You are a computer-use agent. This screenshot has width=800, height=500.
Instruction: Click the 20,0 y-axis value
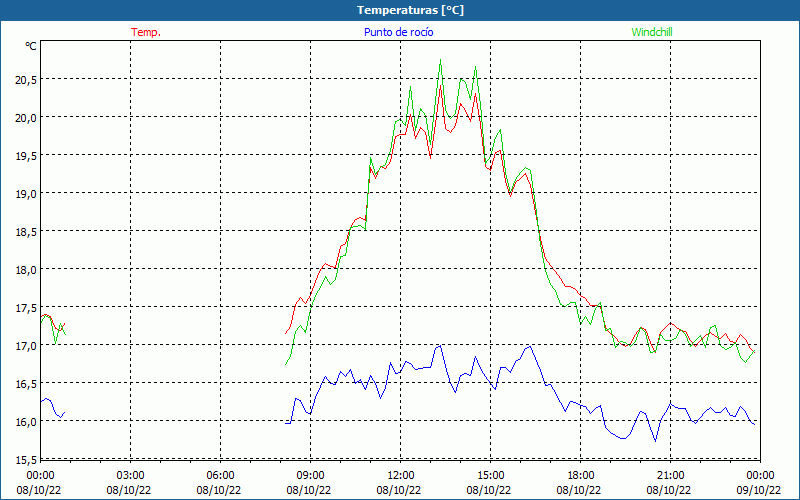(x=25, y=117)
